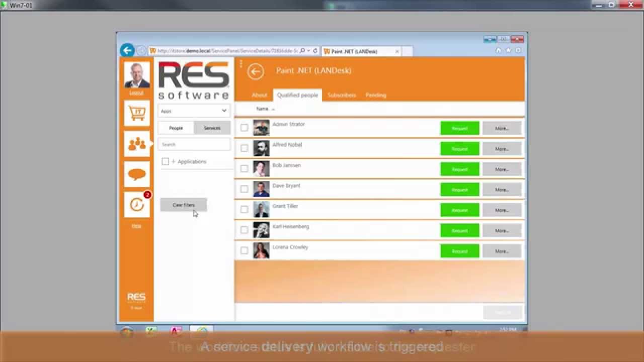Open the Apps category dropdown

(194, 111)
